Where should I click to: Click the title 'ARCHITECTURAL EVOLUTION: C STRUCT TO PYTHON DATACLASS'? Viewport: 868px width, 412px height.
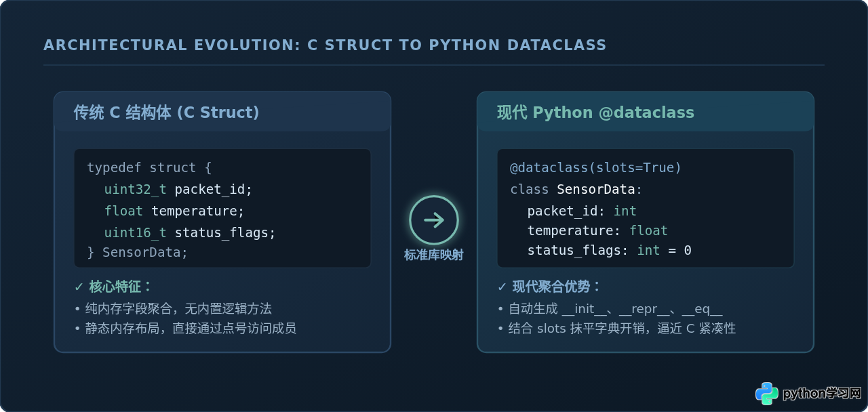tap(325, 45)
